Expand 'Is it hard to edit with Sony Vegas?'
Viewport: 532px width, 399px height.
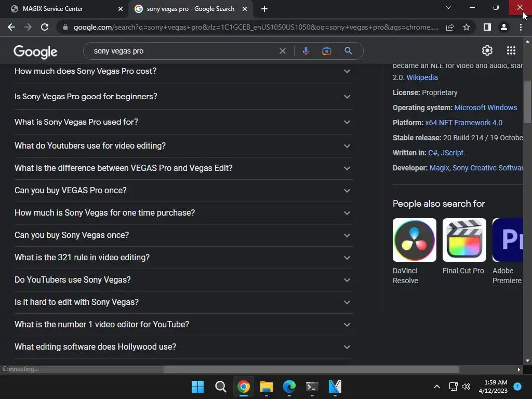tap(183, 302)
